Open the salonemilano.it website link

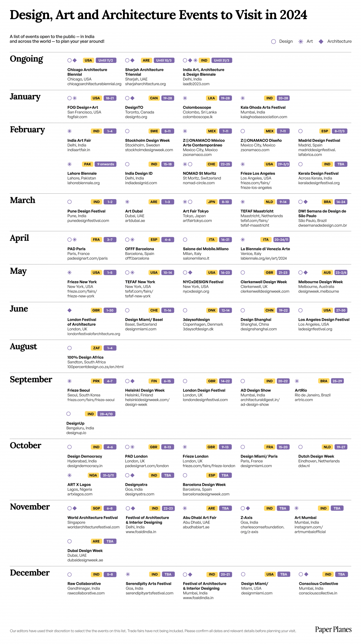point(196,258)
